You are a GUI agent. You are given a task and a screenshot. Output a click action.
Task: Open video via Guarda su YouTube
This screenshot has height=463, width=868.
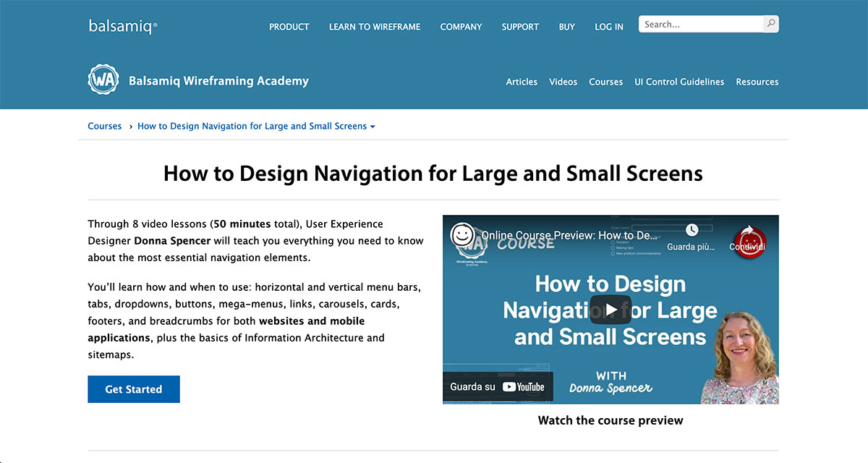[498, 387]
